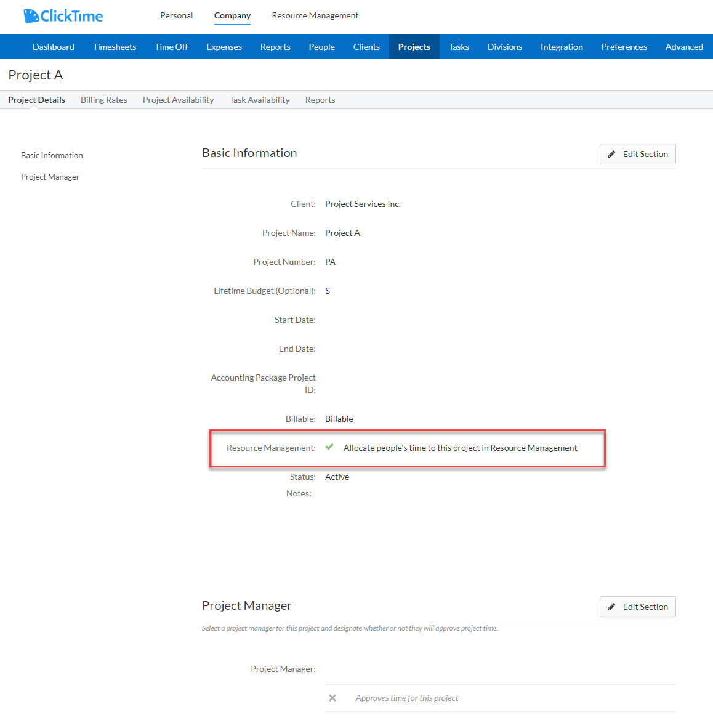
Task: Open the Preferences section
Action: 624,46
